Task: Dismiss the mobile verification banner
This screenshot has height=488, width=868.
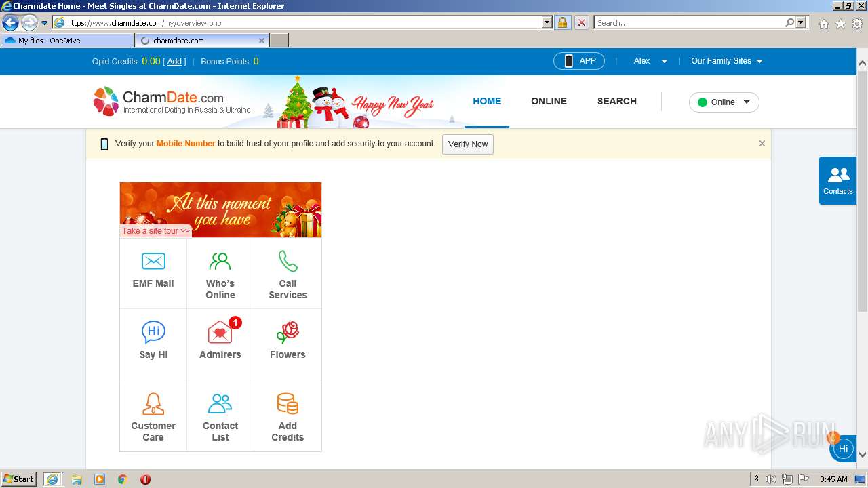Action: click(x=762, y=144)
